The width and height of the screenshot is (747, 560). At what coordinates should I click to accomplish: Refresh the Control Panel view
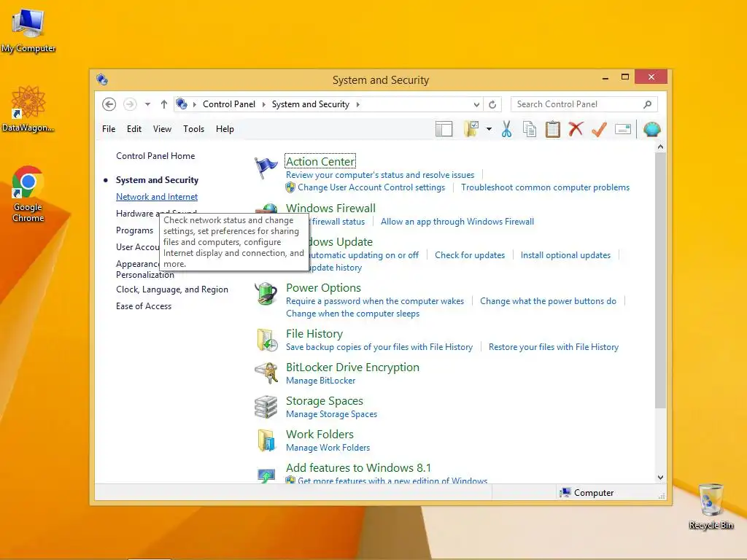click(x=492, y=104)
